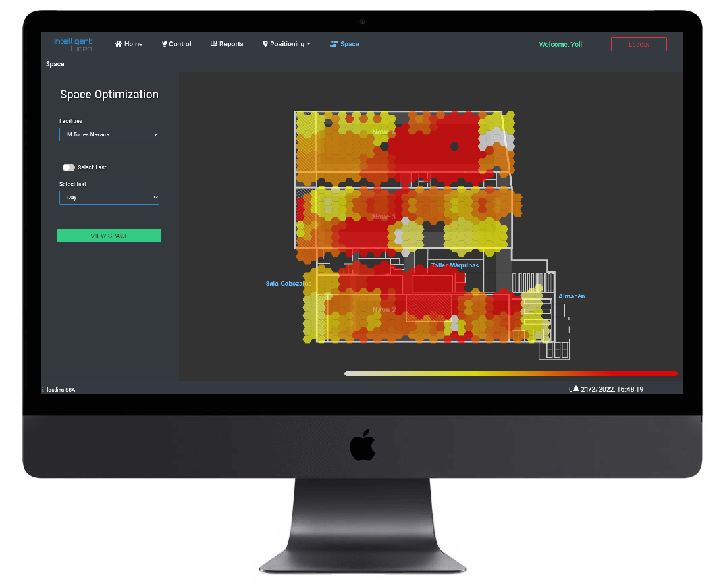Go to the Space menu item
The image size is (719, 588).
[344, 44]
